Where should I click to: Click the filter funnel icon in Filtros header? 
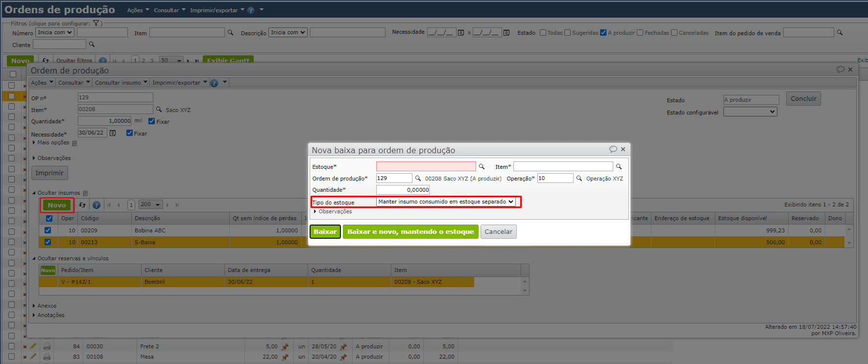(x=96, y=23)
